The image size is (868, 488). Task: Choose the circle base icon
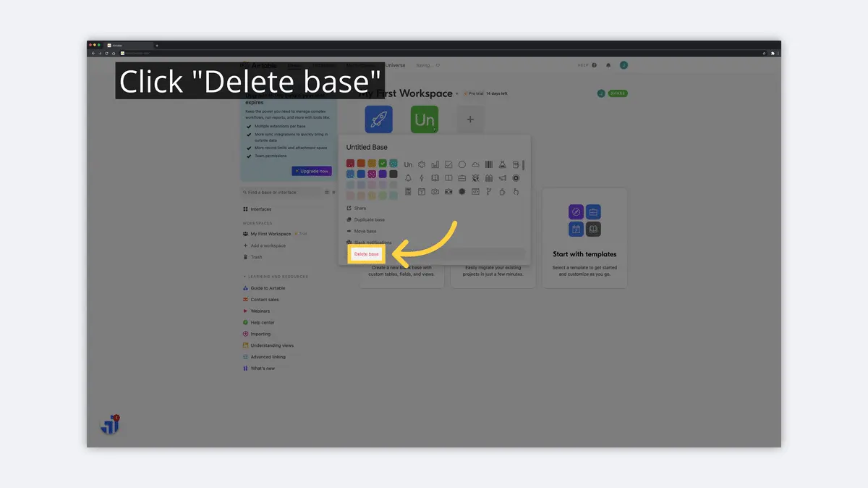[x=462, y=164]
